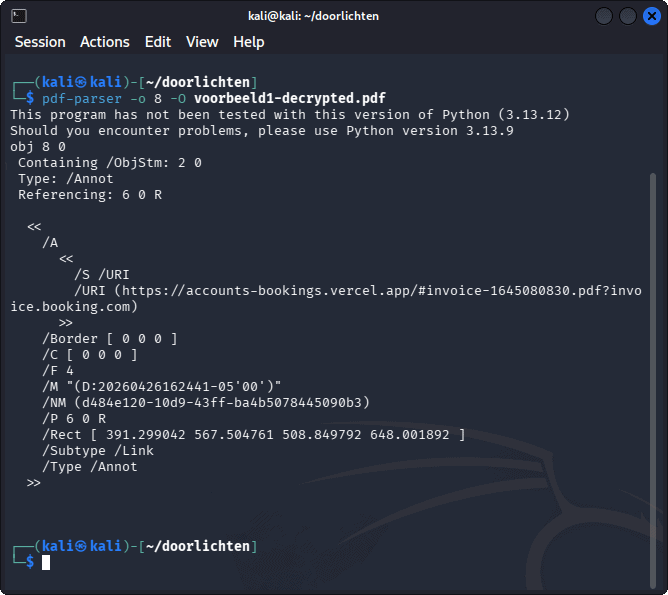Click the '/C [ 0 0 0 ]' line
The image size is (668, 595).
pyautogui.click(x=89, y=355)
